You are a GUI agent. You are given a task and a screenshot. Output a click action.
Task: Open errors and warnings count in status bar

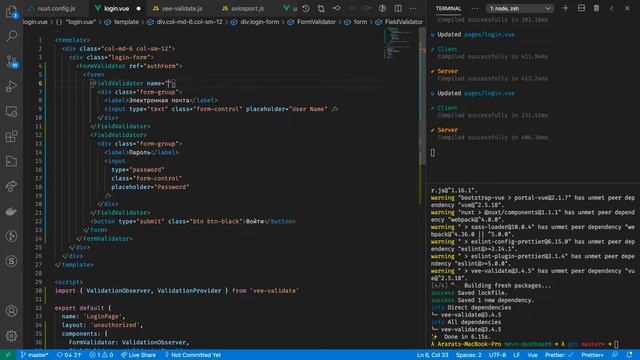pos(101,355)
